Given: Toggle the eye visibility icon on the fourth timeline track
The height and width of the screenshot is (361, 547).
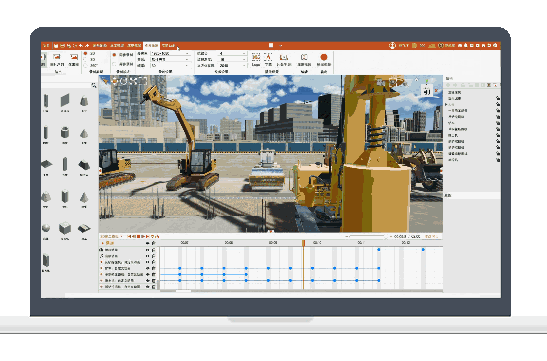Looking at the screenshot, I should (148, 268).
